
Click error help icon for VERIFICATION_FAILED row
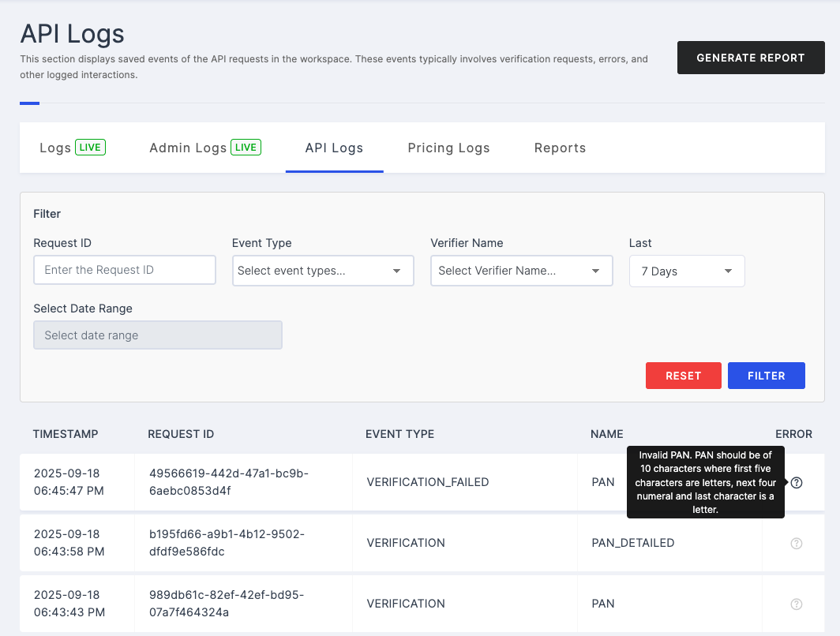pos(796,482)
